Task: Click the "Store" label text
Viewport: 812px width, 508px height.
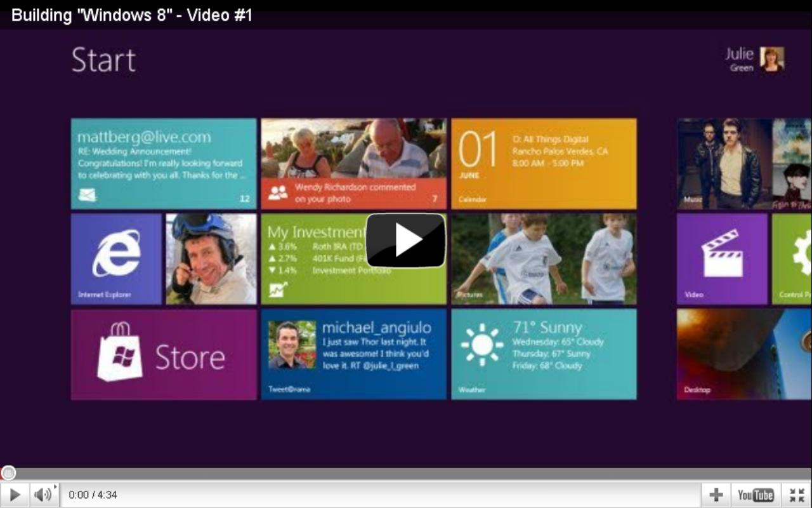Action: point(190,358)
